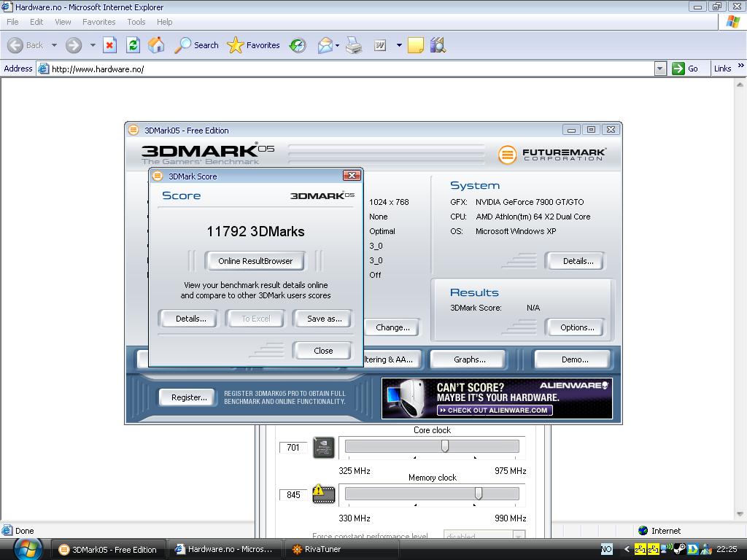Click the memory clock value field 845

point(293,495)
